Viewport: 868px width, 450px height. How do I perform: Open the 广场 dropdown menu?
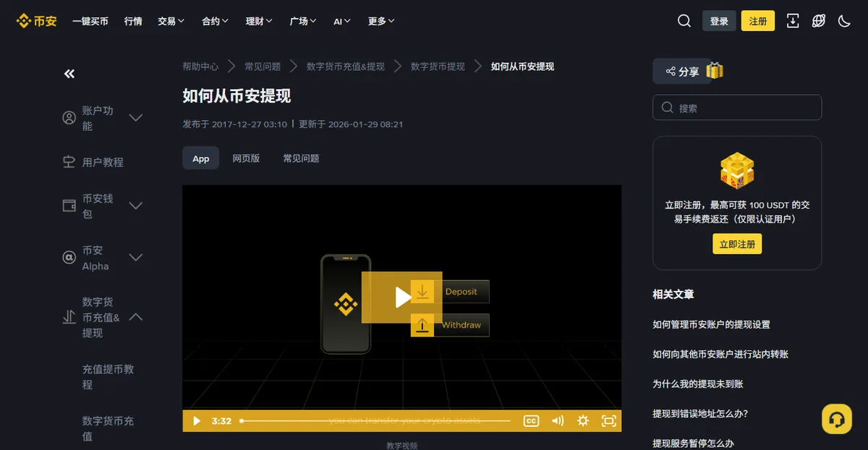click(303, 21)
